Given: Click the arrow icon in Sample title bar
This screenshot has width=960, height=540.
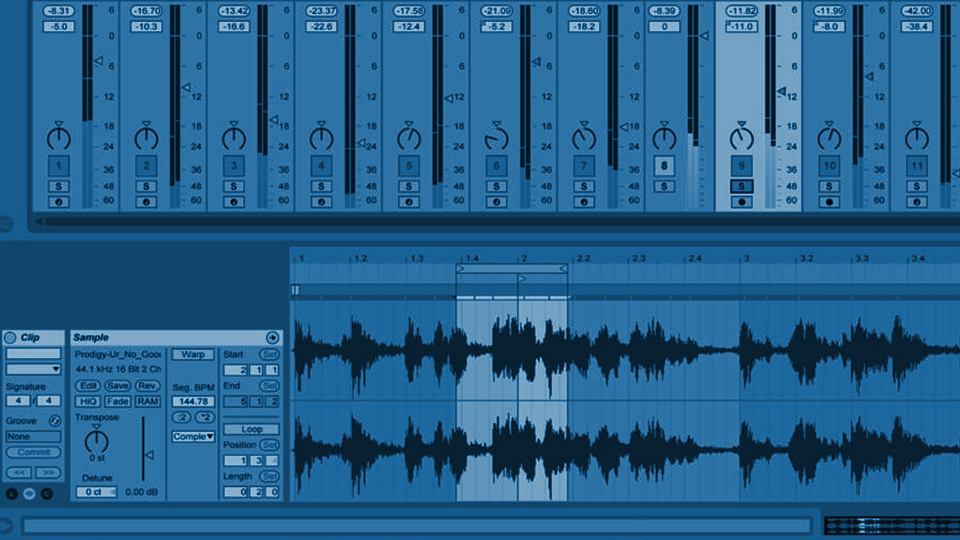Looking at the screenshot, I should [272, 337].
